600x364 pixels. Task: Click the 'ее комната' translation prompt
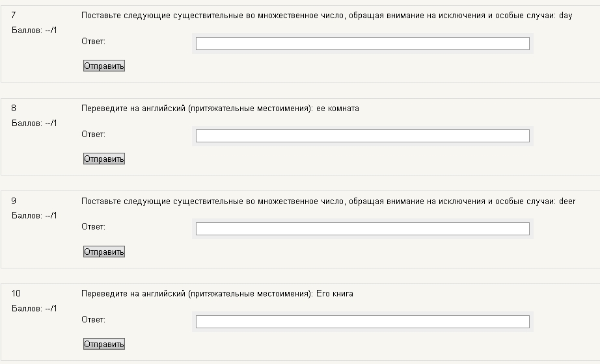point(220,109)
